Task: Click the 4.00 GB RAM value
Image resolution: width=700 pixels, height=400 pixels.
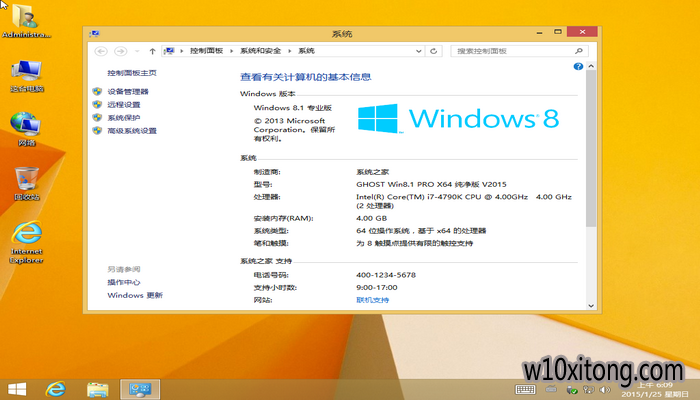Action: 371,218
